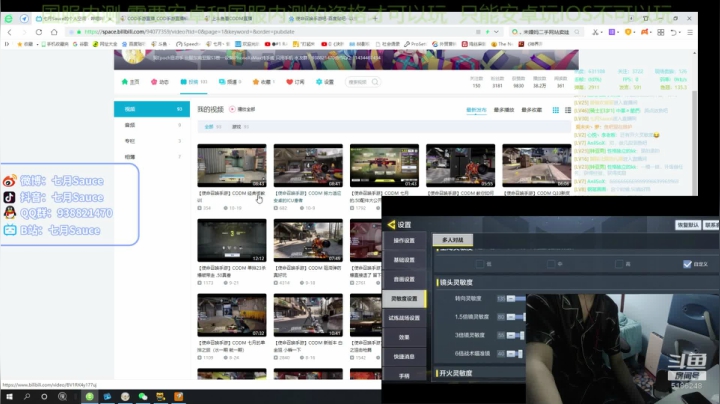Select the 投稿 submissions tab

pos(193,82)
